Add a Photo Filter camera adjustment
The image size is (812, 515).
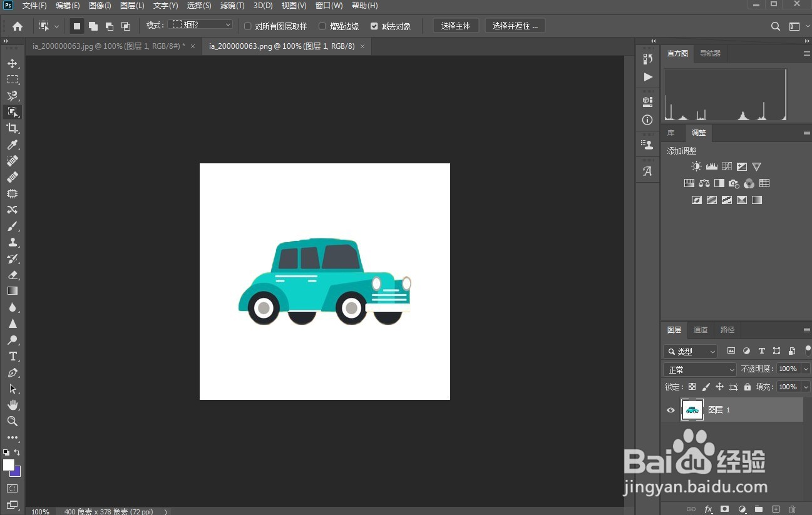tap(734, 183)
